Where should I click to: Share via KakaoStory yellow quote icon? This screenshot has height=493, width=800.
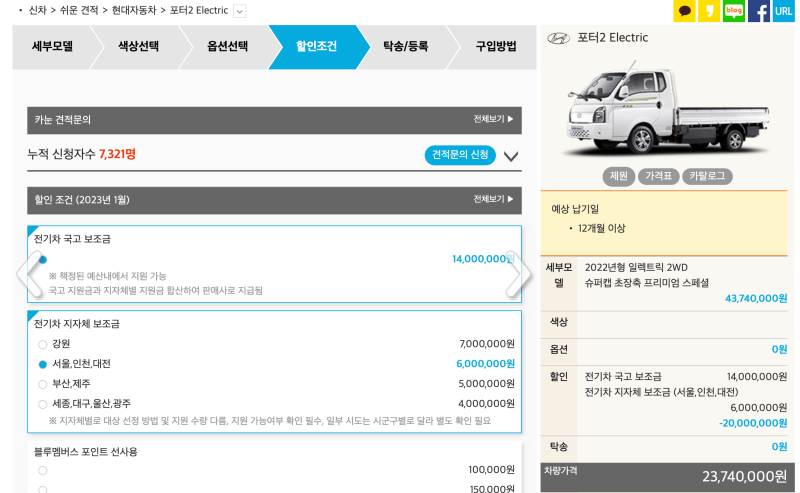click(x=709, y=11)
